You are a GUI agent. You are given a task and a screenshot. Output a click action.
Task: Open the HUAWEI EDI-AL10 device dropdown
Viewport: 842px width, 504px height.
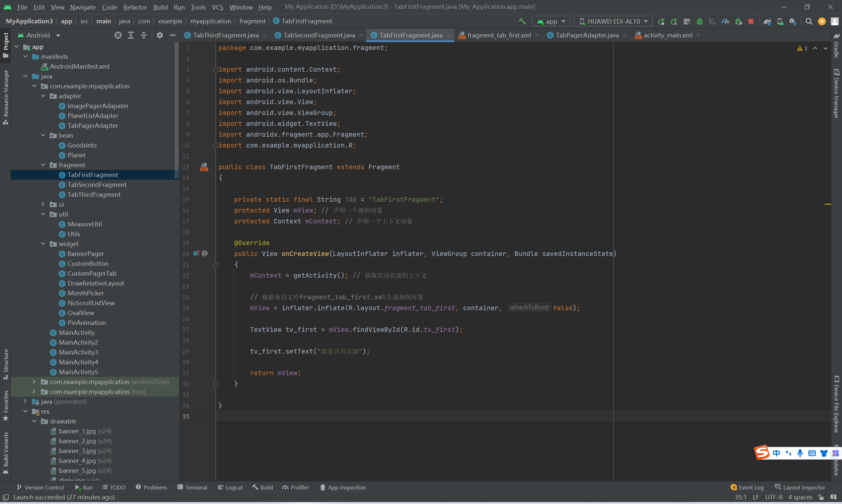tap(613, 21)
